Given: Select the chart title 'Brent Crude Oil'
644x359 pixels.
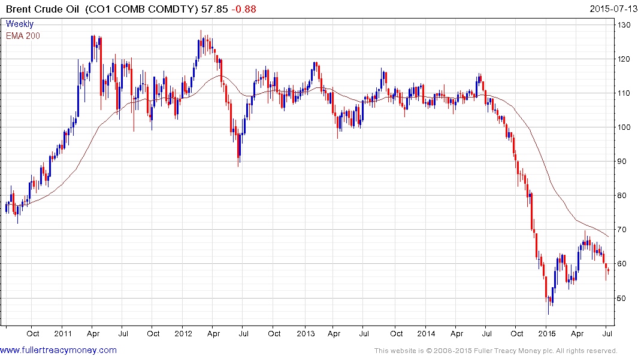Looking at the screenshot, I should 43,9.
